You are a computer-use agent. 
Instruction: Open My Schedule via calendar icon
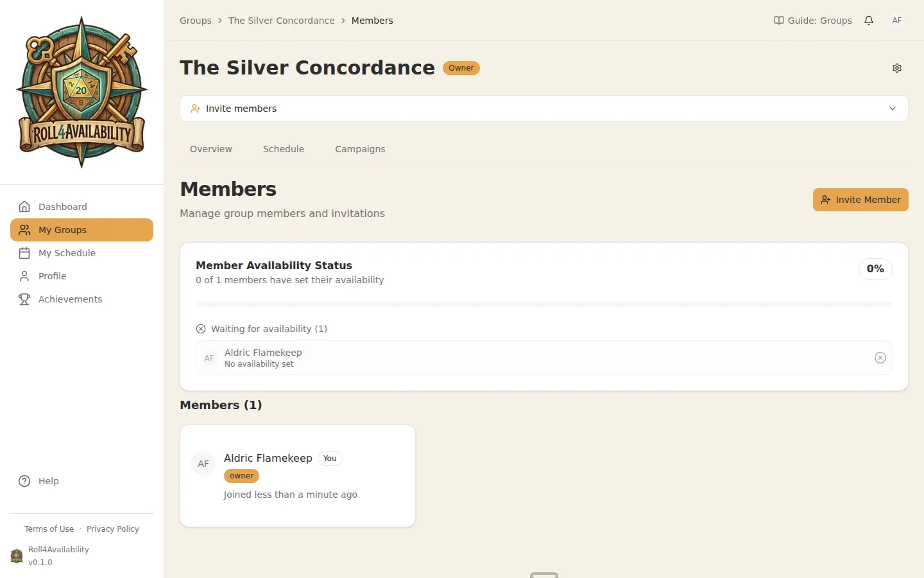(x=24, y=252)
